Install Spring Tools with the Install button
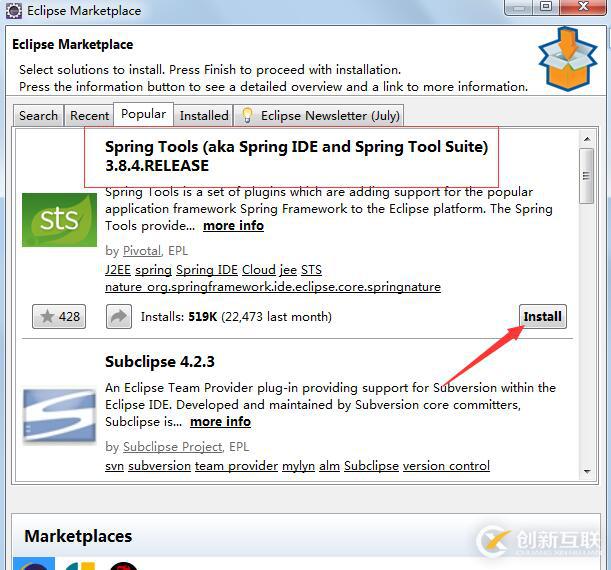The width and height of the screenshot is (611, 570). 542,317
